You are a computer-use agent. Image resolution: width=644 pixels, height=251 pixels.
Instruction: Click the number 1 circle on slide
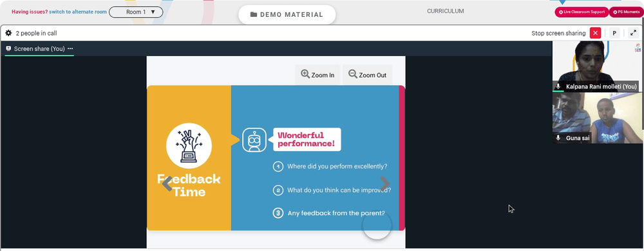click(278, 166)
